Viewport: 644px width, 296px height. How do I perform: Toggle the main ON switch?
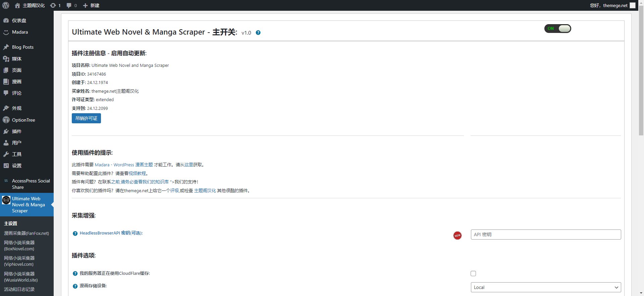pyautogui.click(x=557, y=29)
